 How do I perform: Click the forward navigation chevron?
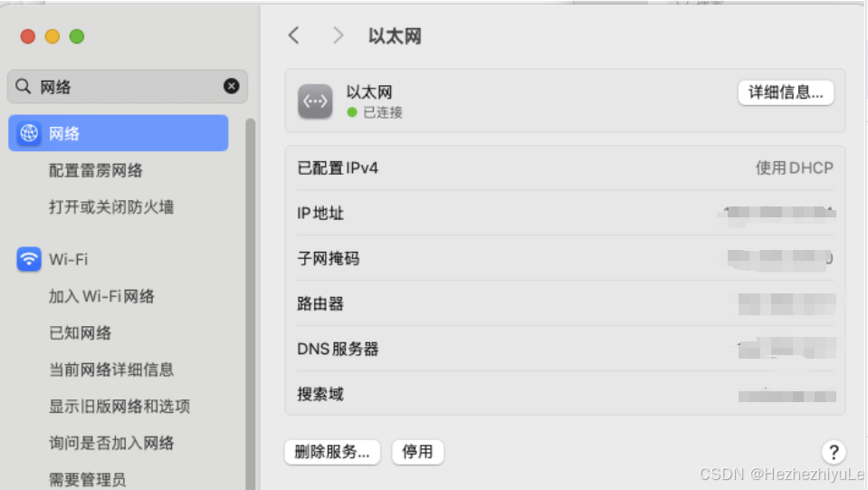[338, 36]
